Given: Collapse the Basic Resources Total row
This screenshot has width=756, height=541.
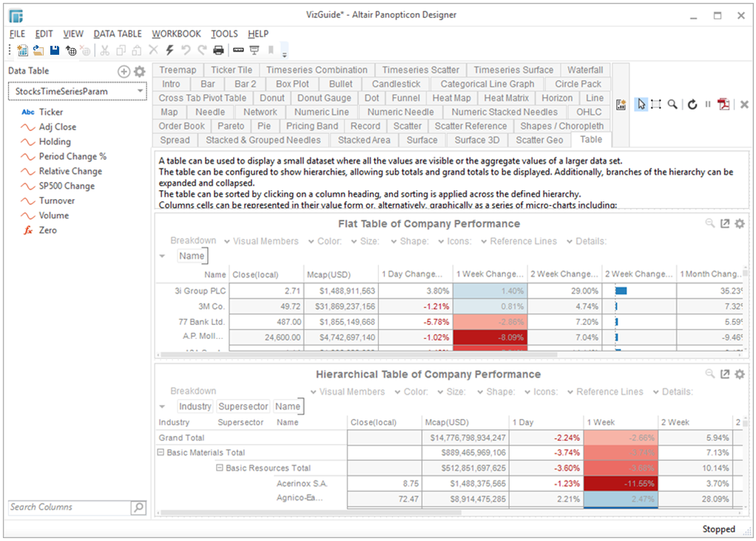Looking at the screenshot, I should (x=220, y=468).
